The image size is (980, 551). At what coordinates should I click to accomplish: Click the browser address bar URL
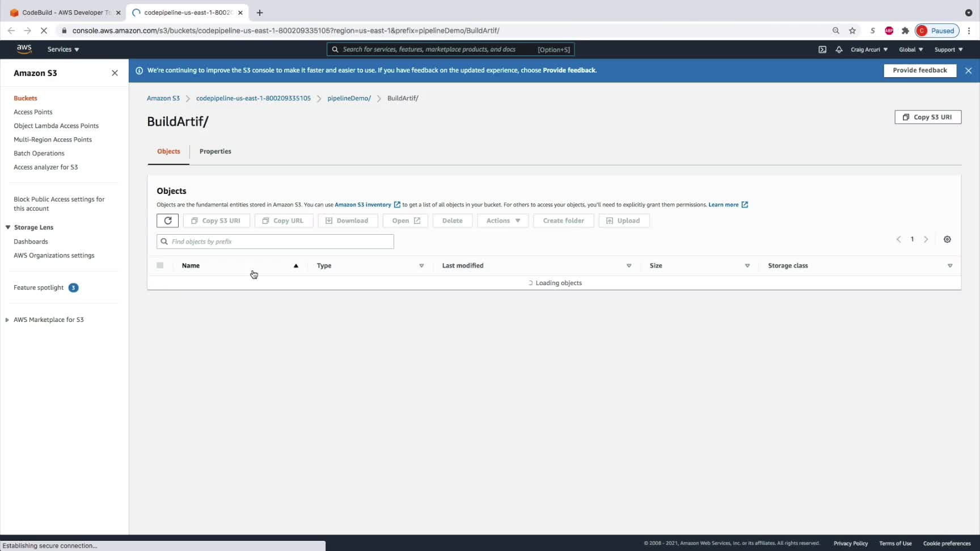pyautogui.click(x=286, y=31)
